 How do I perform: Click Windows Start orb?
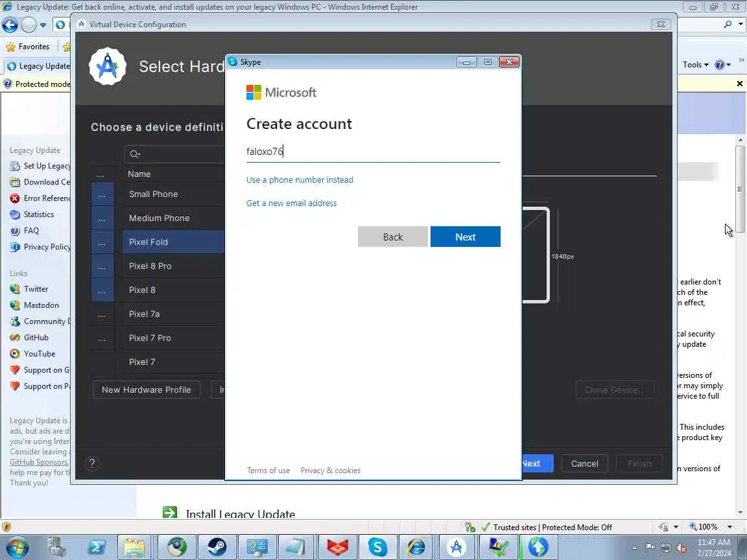pyautogui.click(x=17, y=547)
